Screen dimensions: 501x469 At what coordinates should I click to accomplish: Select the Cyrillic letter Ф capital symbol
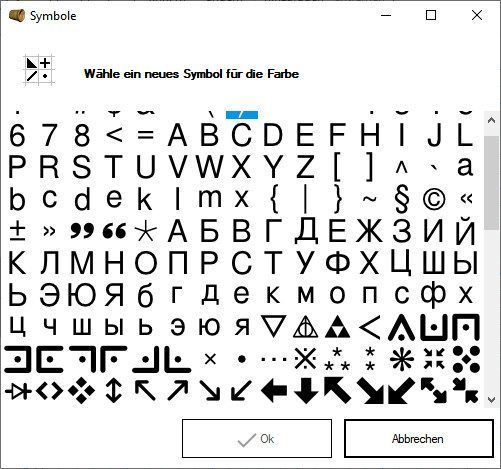pyautogui.click(x=337, y=262)
